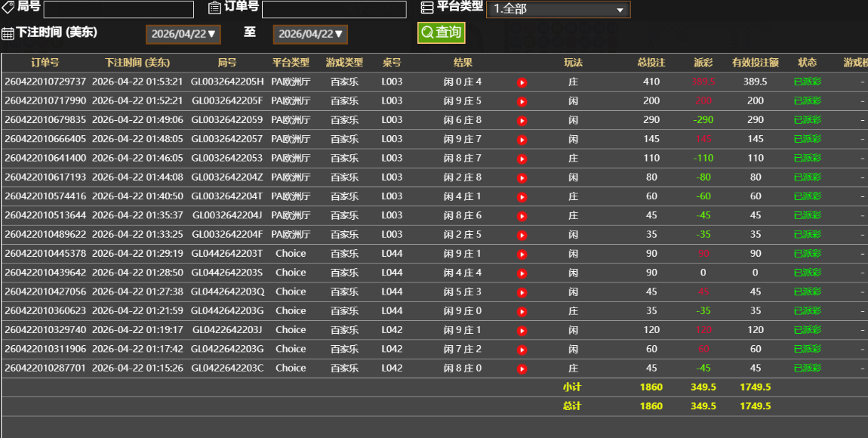Play video for order 260422010717990

point(522,102)
